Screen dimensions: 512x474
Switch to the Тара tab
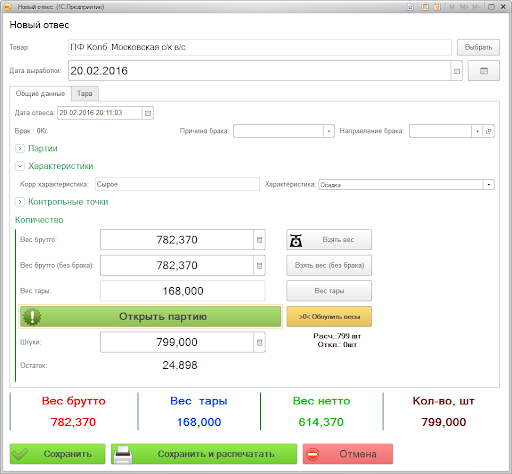85,94
